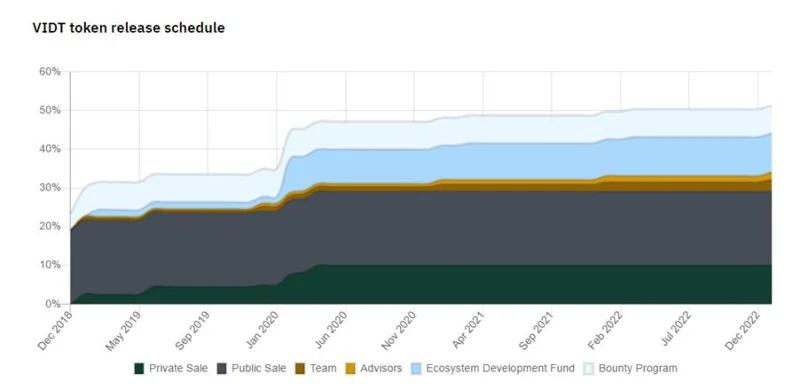The width and height of the screenshot is (800, 390).
Task: Click the Dec 2018 x-axis label
Action: pos(55,331)
